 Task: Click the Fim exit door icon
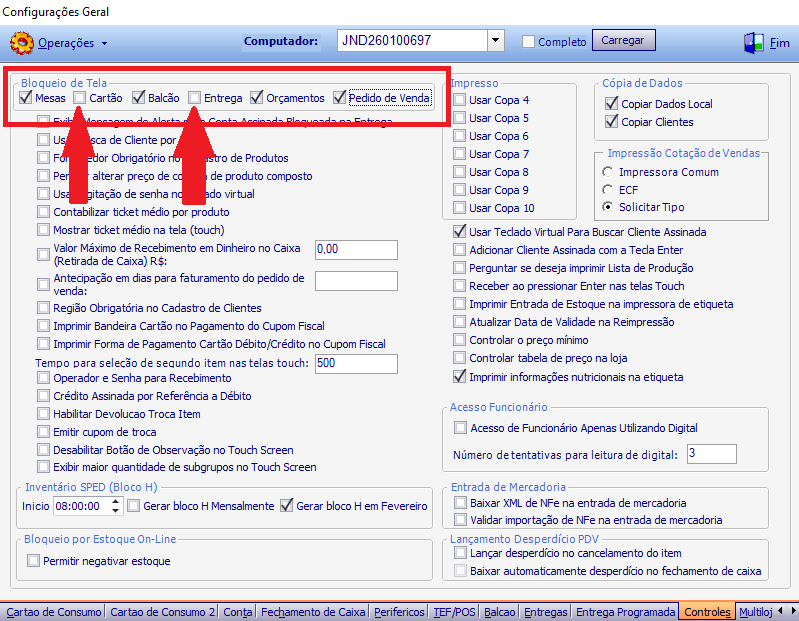point(754,43)
